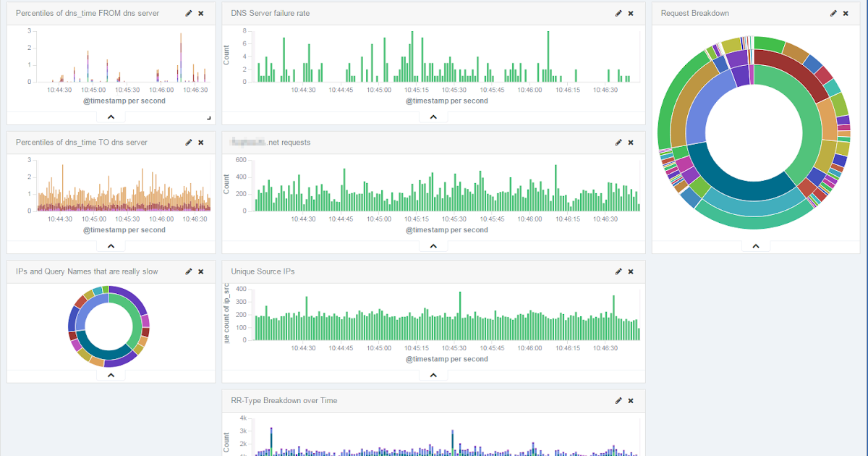Remove 'IPs and Query Names that are really slow' panel
The image size is (868, 456).
point(201,271)
